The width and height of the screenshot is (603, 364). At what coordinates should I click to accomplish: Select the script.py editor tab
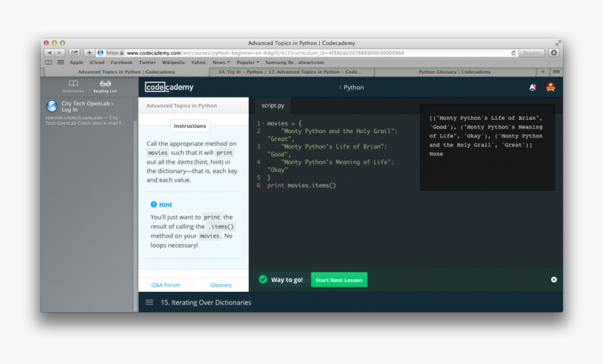coord(273,106)
